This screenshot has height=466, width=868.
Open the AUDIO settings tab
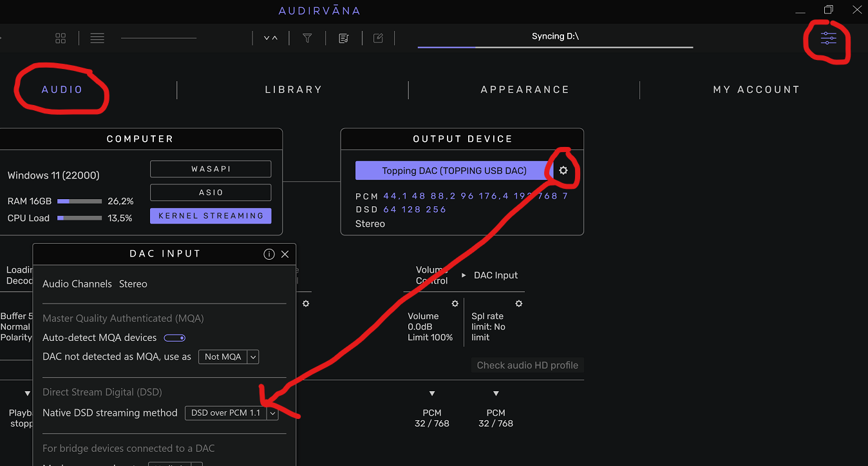tap(62, 90)
